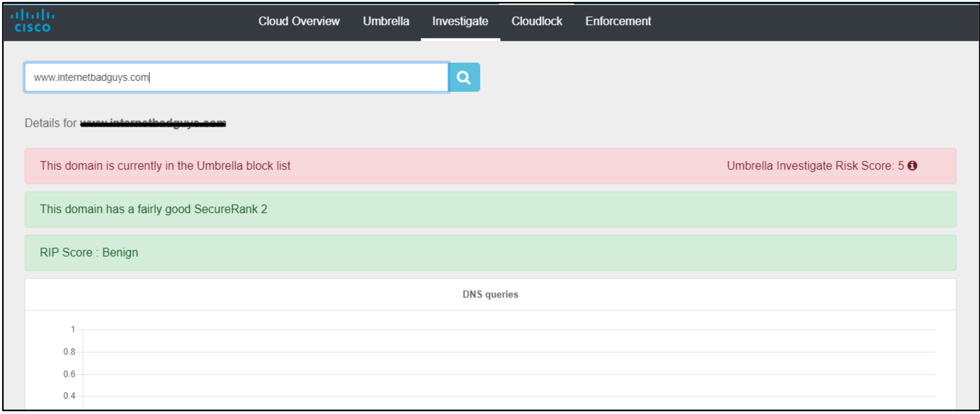Go to the Cloudlock tab
The image size is (980, 414).
coord(536,21)
